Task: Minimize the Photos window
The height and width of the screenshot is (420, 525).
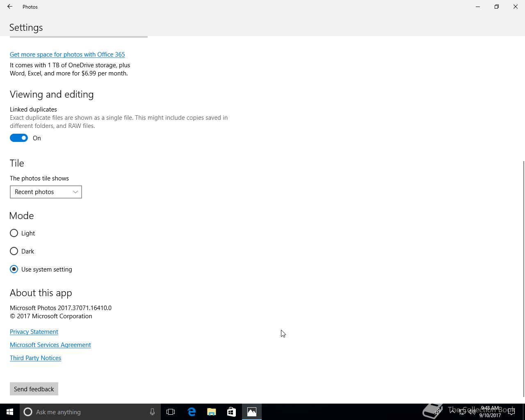Action: coord(478,7)
